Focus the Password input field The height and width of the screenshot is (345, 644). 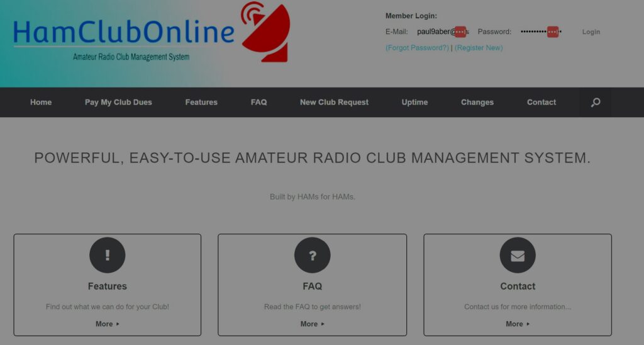pos(540,31)
